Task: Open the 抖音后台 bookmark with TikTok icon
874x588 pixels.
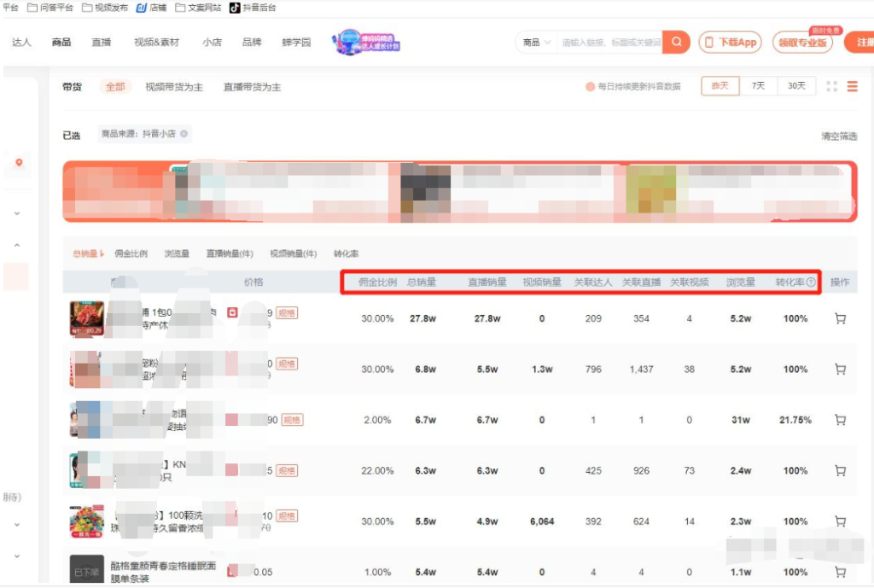Action: point(252,8)
